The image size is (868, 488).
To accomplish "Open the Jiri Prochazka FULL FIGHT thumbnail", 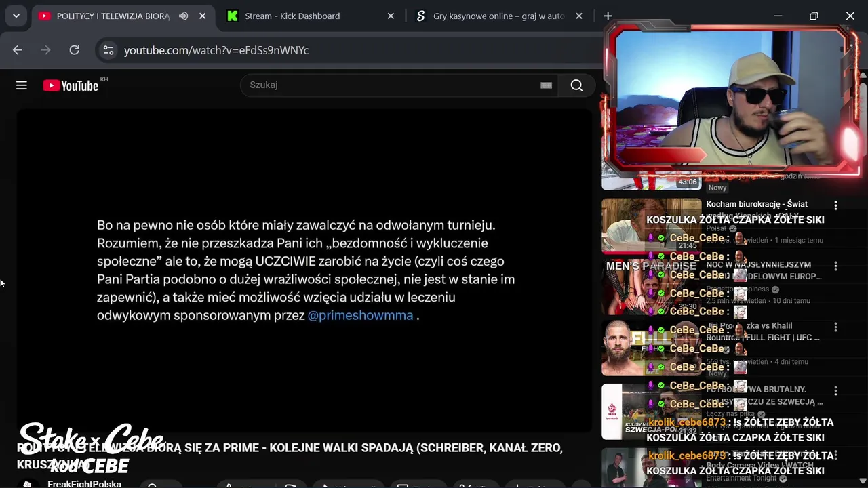I will click(x=652, y=348).
